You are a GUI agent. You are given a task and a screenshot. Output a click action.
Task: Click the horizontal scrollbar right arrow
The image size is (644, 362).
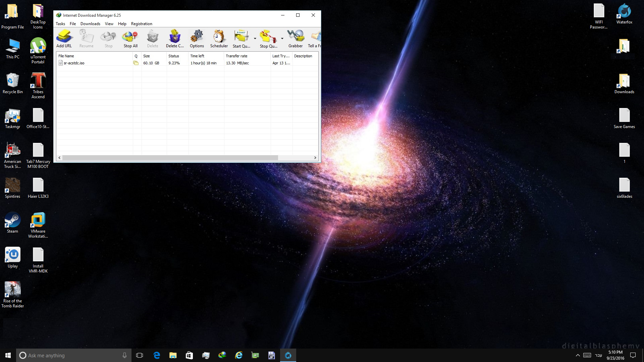pos(315,158)
